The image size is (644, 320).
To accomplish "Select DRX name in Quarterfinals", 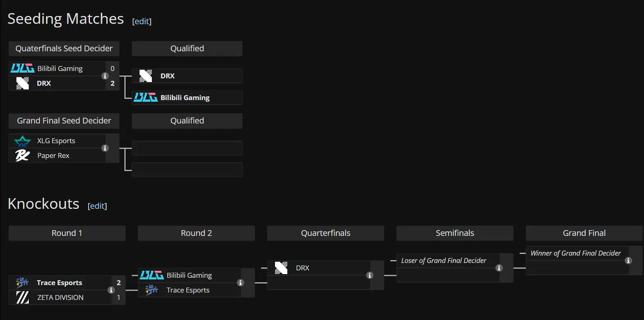I will coord(303,268).
